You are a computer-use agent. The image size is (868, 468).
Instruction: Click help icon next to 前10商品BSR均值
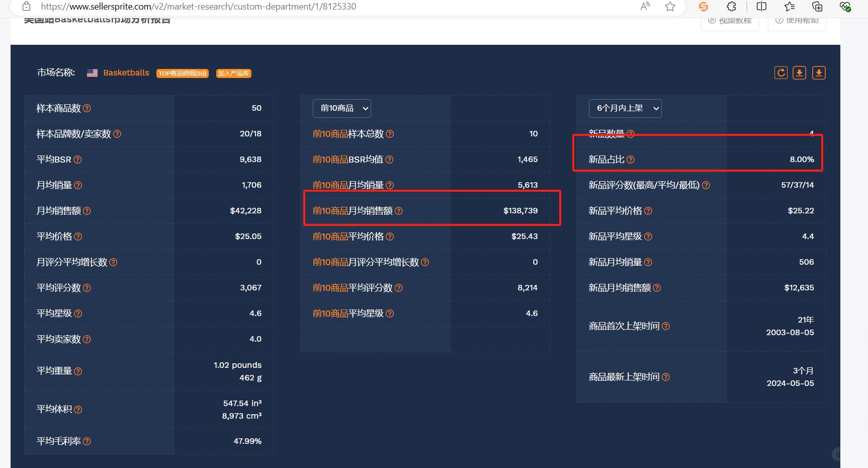tap(389, 160)
